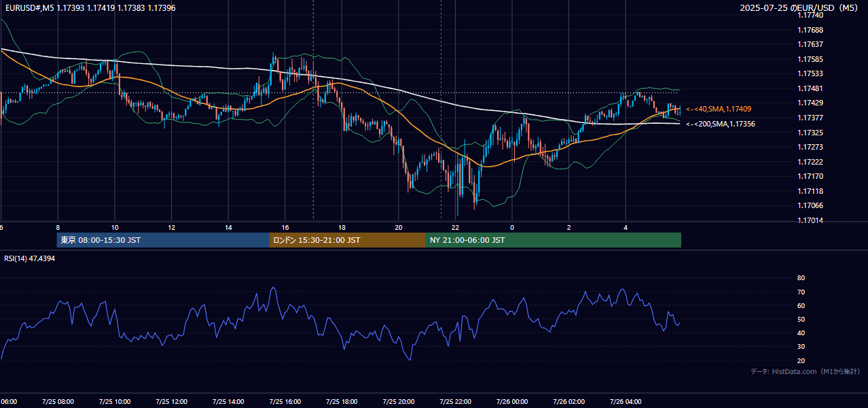Click the 7/26 02:00 date axis label
Screen dimensions: 868x408
[x=569, y=401]
